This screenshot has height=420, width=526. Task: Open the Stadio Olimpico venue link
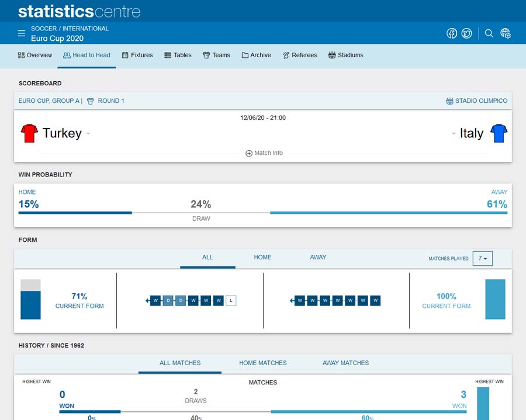476,100
